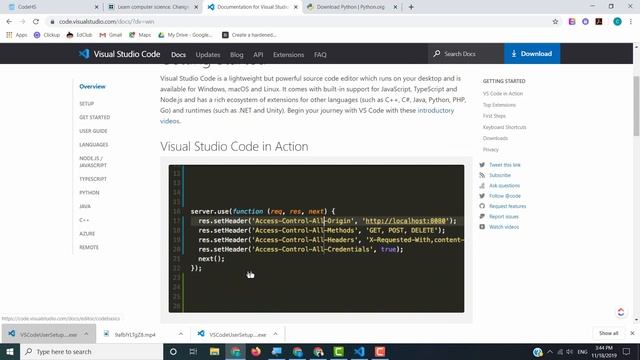The height and width of the screenshot is (360, 640).
Task: Open options for 9afbhLtgZ8.mp4 download
Action: 180,334
